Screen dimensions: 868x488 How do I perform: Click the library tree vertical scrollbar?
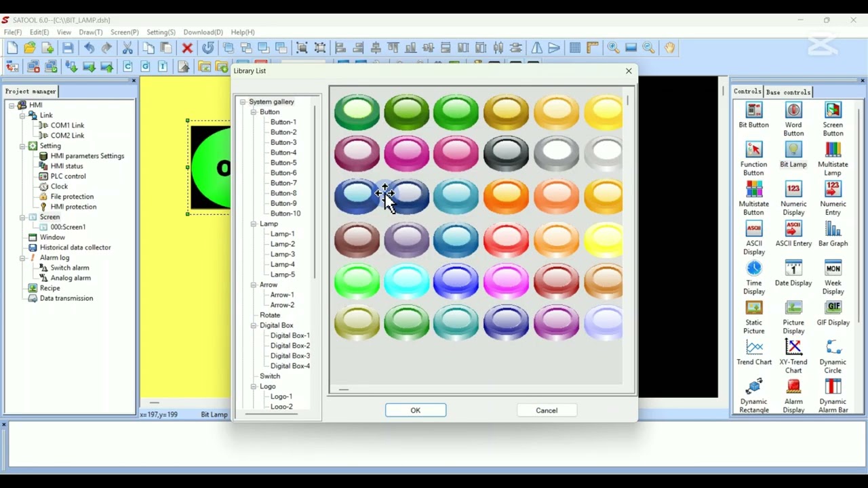point(315,192)
